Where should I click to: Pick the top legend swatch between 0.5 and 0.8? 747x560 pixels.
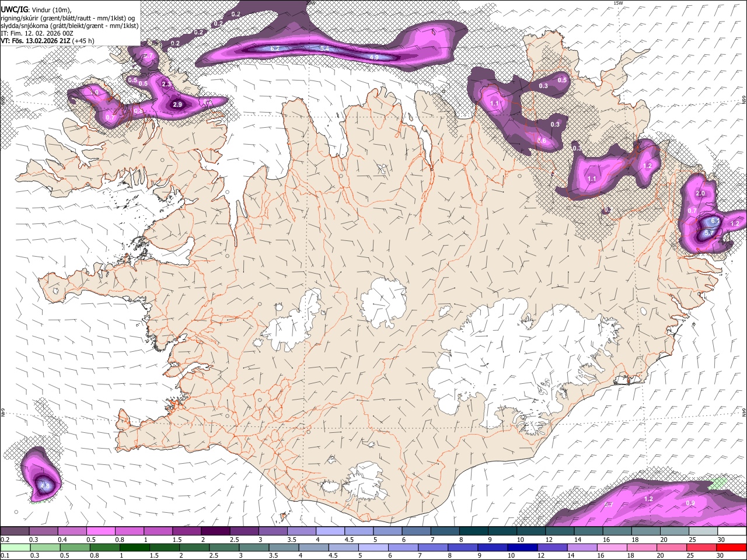(100, 531)
